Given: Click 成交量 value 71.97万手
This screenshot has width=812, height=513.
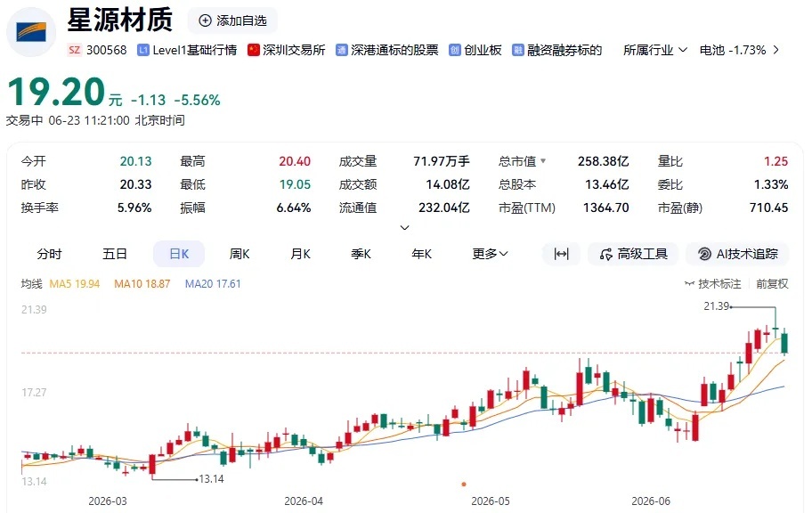Looking at the screenshot, I should [442, 161].
